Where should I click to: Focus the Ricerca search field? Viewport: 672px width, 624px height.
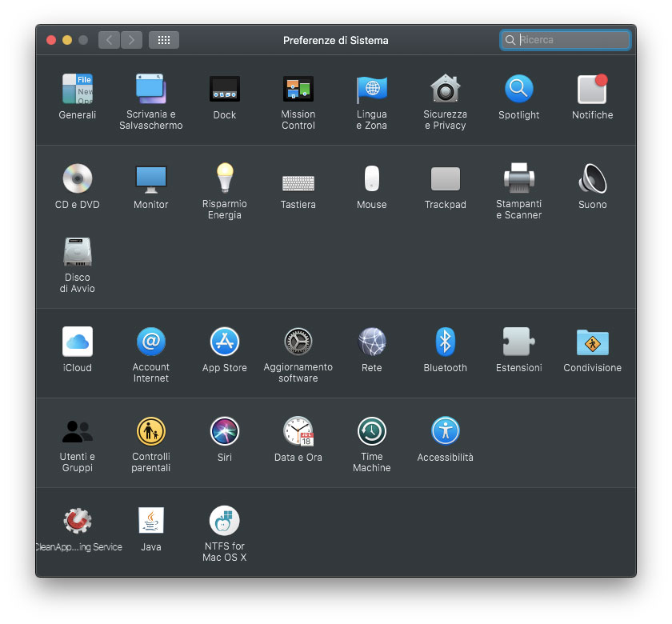pyautogui.click(x=566, y=40)
